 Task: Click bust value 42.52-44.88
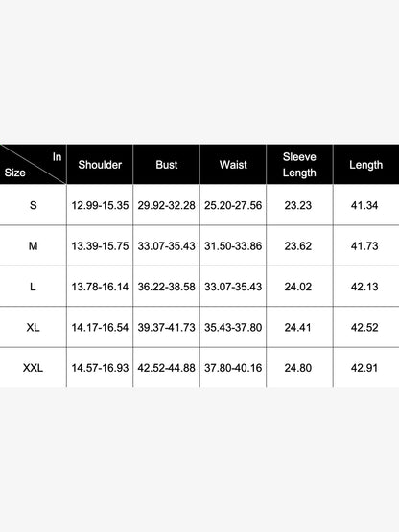tap(166, 368)
